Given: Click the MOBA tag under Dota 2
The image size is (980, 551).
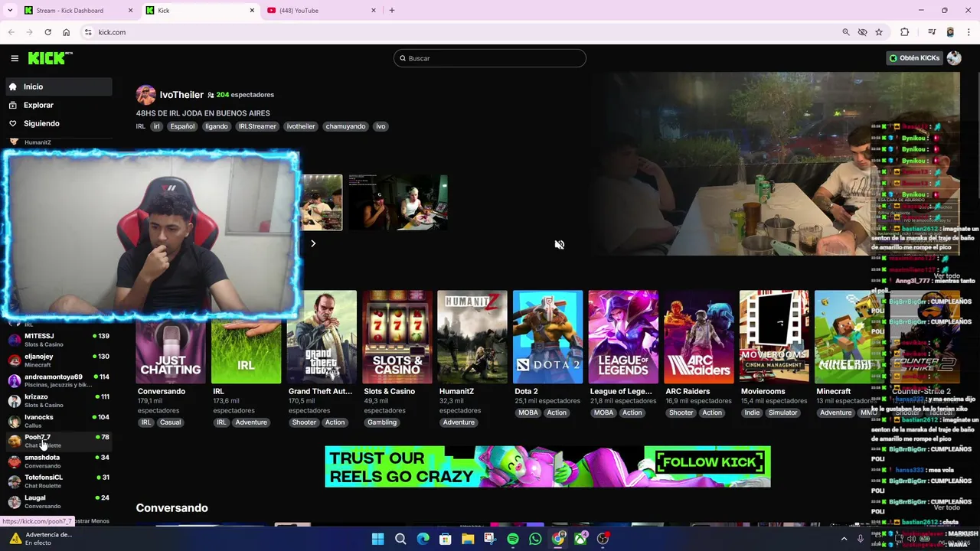Looking at the screenshot, I should point(528,412).
